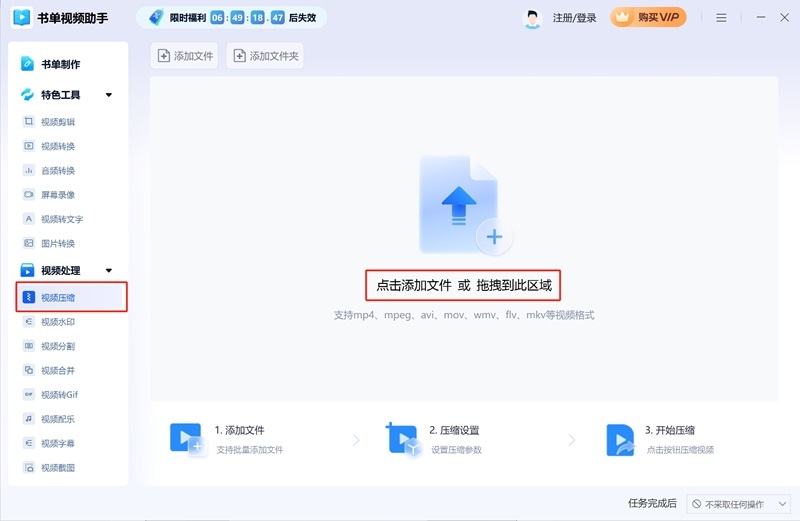
Task: Click the large upload file icon
Action: [x=459, y=204]
